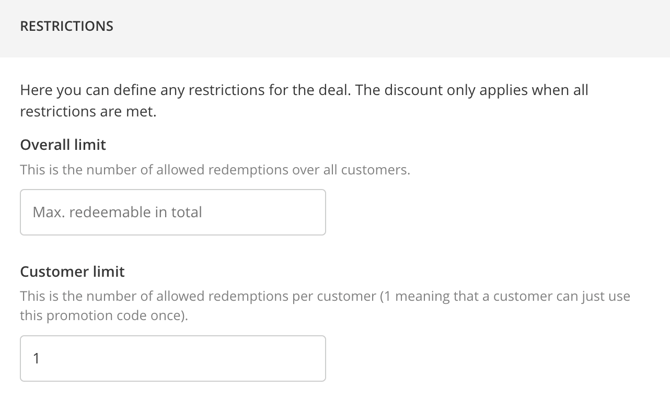Click the text "restrictions are met."

click(x=88, y=112)
